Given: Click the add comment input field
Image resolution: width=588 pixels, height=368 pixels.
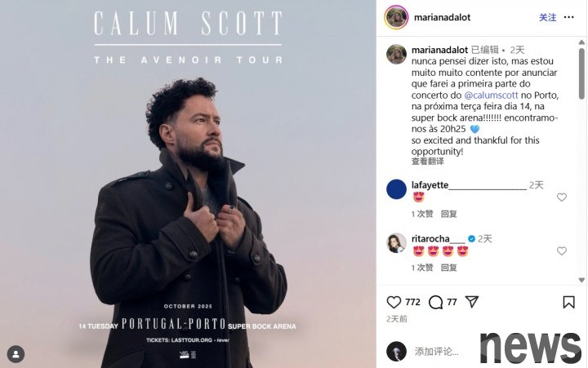Looking at the screenshot, I should [x=436, y=352].
